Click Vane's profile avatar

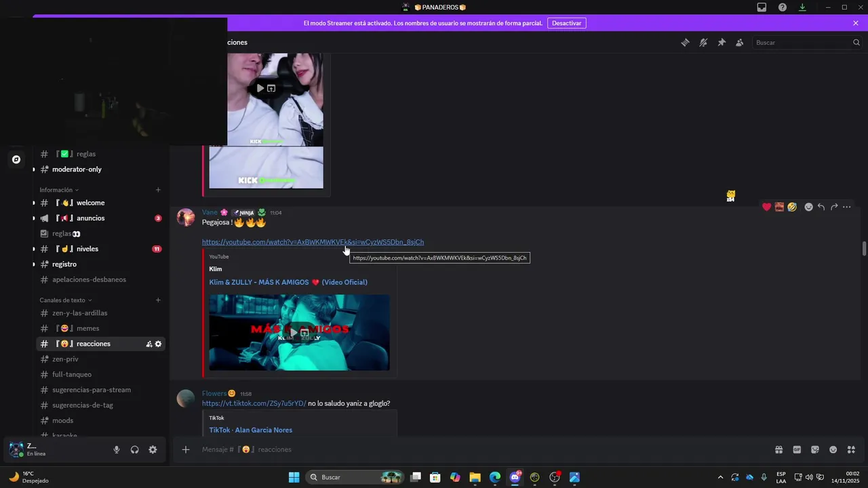coord(186,218)
